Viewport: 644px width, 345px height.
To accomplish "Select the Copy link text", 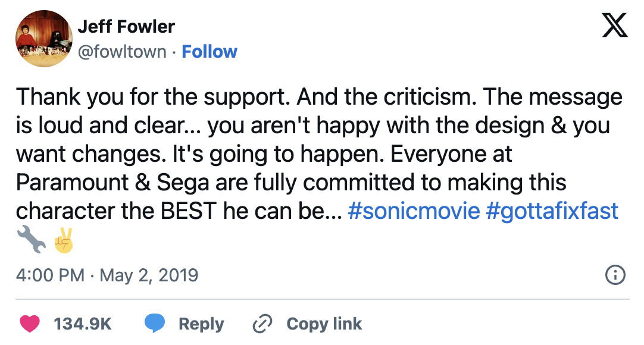I will pyautogui.click(x=324, y=324).
